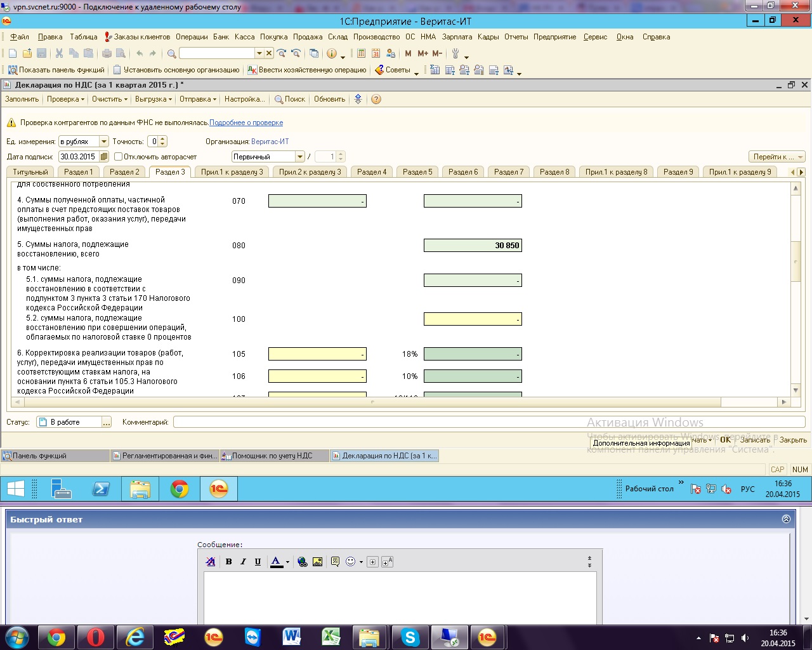
Task: Open the 'Проверка' dropdown menu
Action: (65, 99)
